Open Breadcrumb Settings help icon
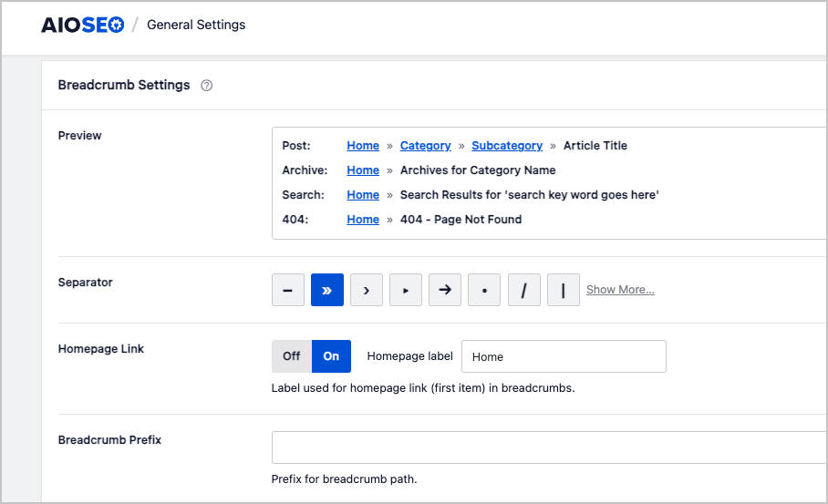The image size is (828, 504). coord(206,86)
